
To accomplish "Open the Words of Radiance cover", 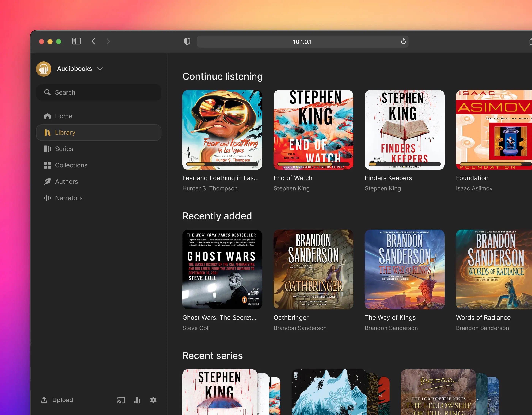I will point(494,270).
